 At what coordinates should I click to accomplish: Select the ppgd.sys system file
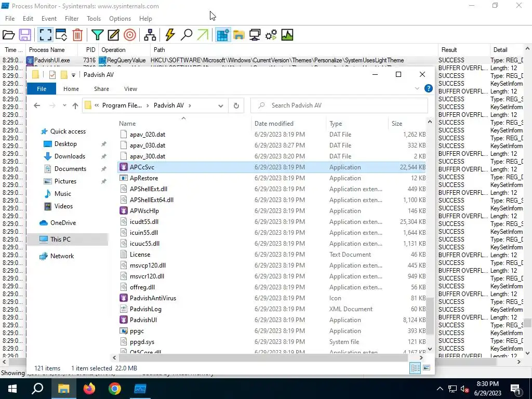click(271, 342)
